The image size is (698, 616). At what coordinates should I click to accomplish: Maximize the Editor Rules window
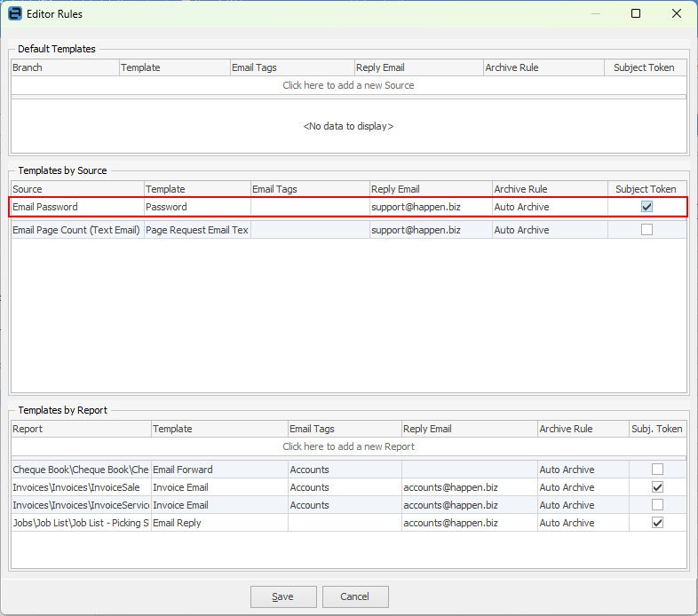(636, 14)
